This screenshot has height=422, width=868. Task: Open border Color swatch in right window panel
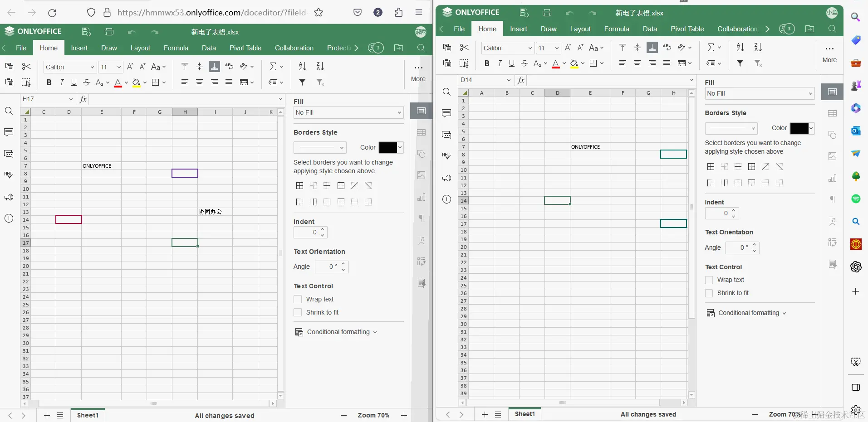pos(802,128)
